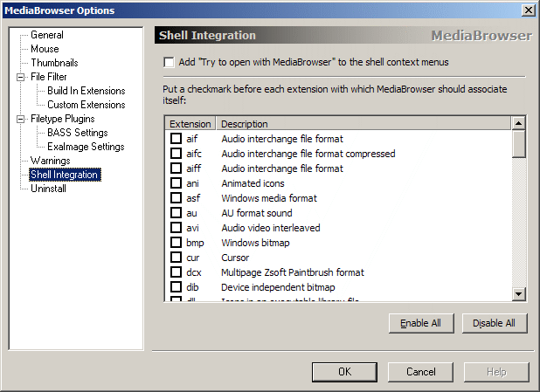Select the "Audio video interleaved" row text
540x392 pixels.
pos(271,228)
